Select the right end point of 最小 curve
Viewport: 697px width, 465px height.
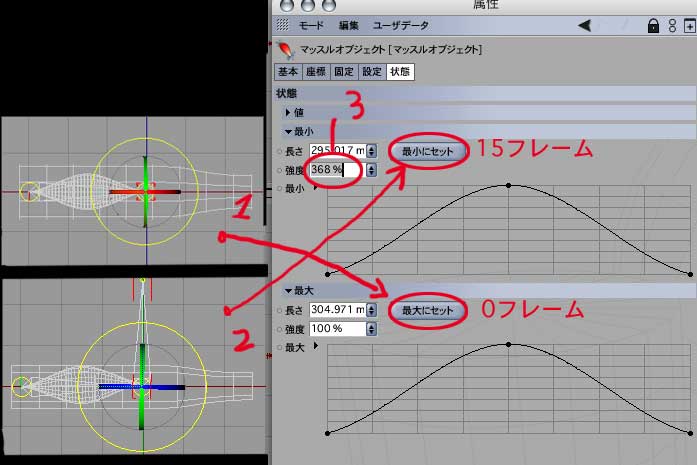[x=690, y=274]
